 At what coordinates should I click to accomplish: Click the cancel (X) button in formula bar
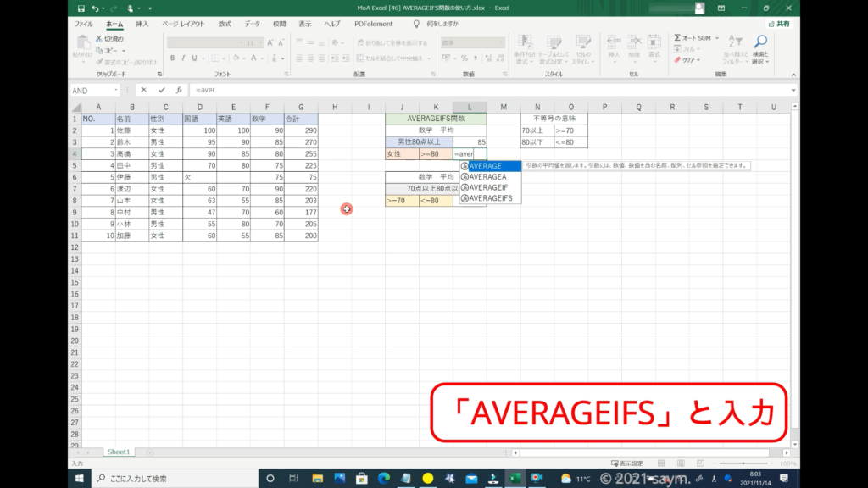(x=144, y=90)
